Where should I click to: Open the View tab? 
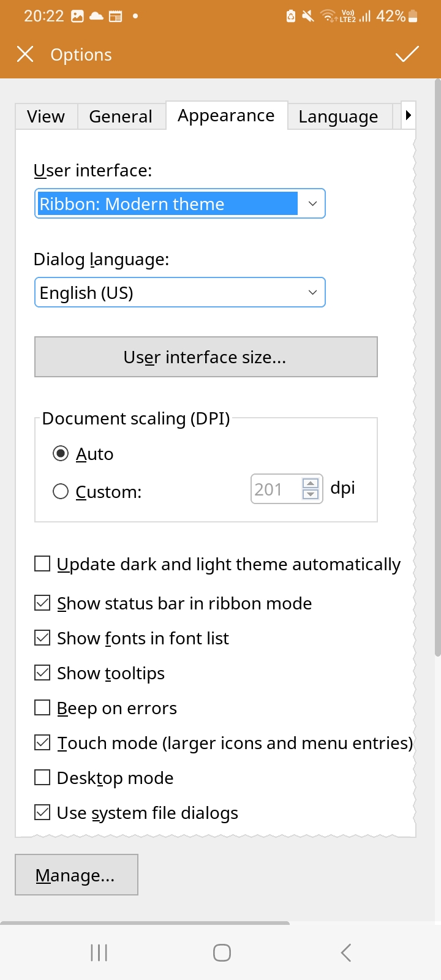(46, 116)
